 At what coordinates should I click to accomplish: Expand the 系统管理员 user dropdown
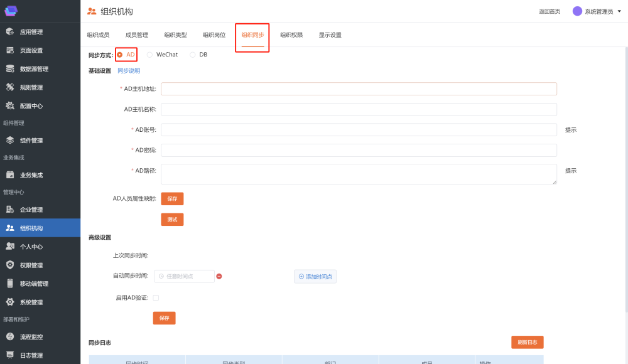pos(619,11)
